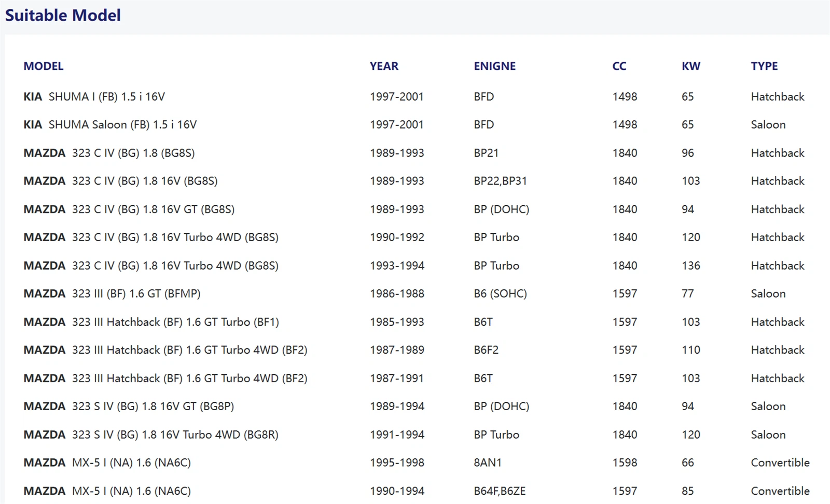Click Hatchback type in BP21 row

778,153
